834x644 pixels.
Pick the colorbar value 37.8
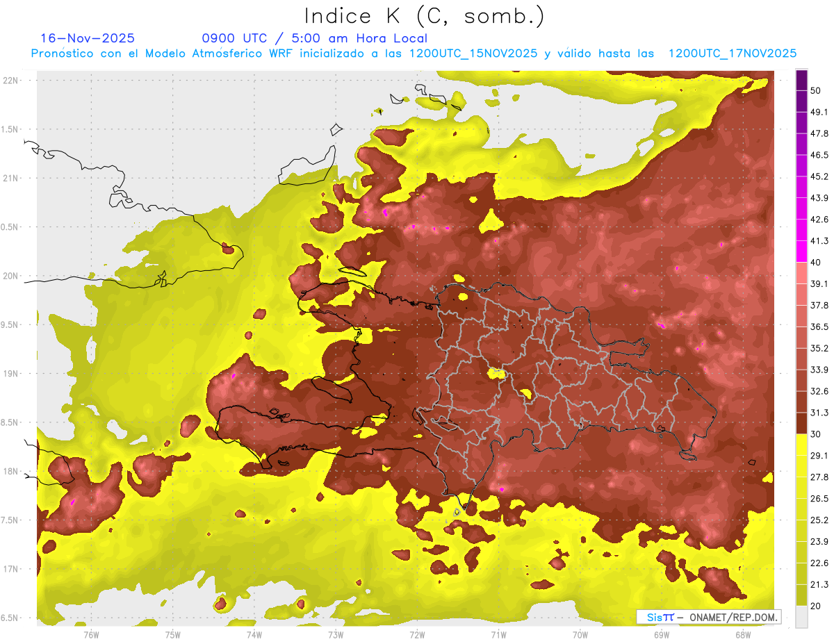(819, 306)
